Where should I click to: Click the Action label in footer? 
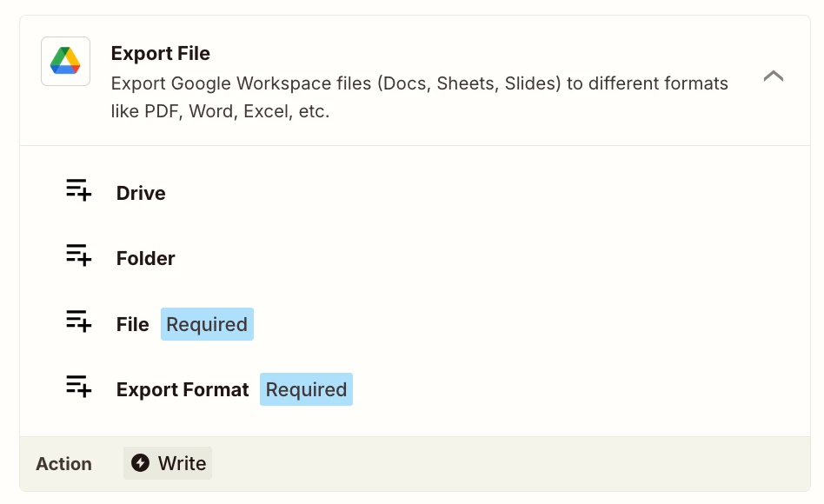(63, 464)
